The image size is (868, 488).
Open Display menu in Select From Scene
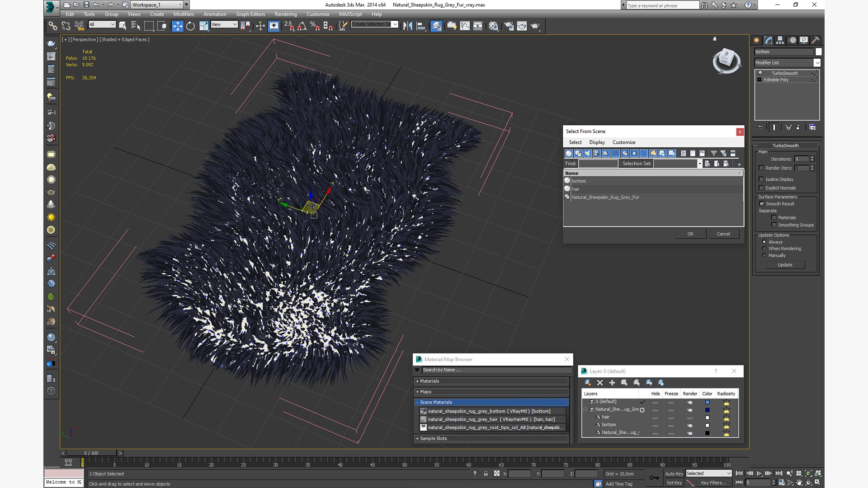597,142
